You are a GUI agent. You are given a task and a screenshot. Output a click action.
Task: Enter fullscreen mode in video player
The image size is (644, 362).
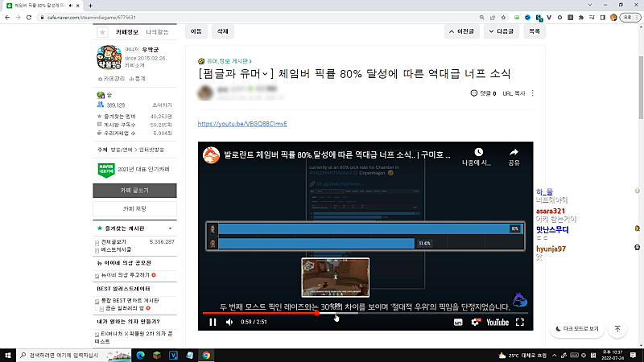[x=519, y=322]
